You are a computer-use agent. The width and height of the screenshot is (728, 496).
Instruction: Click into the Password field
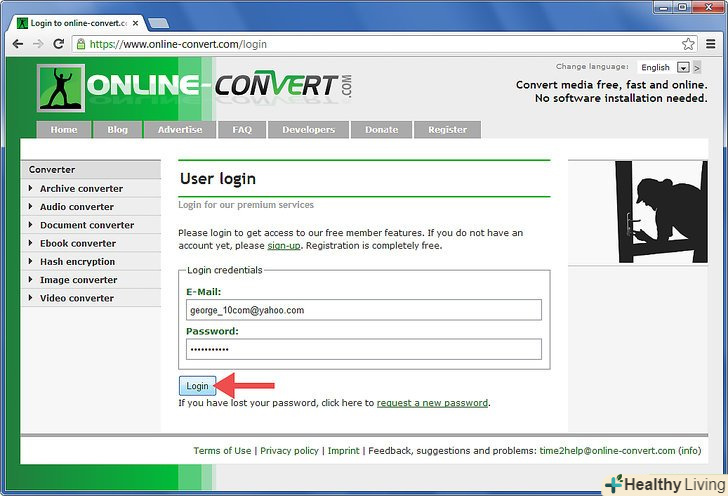coord(364,349)
